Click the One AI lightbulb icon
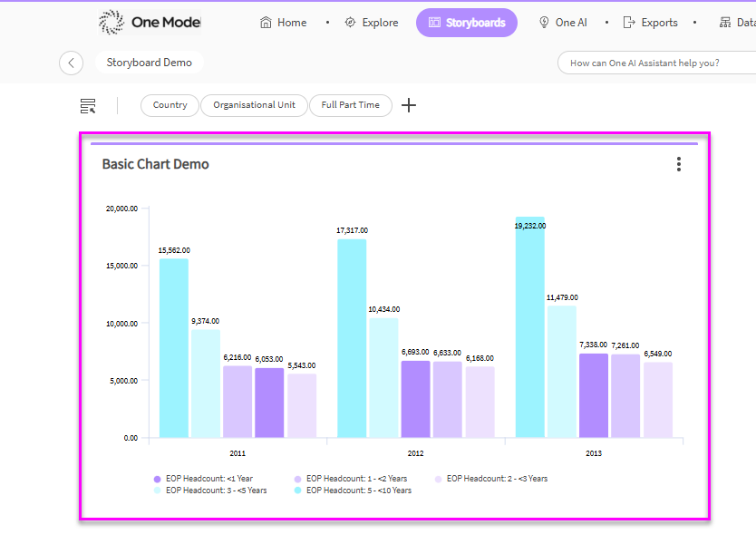Screen dimensions: 756x544 (x=544, y=23)
